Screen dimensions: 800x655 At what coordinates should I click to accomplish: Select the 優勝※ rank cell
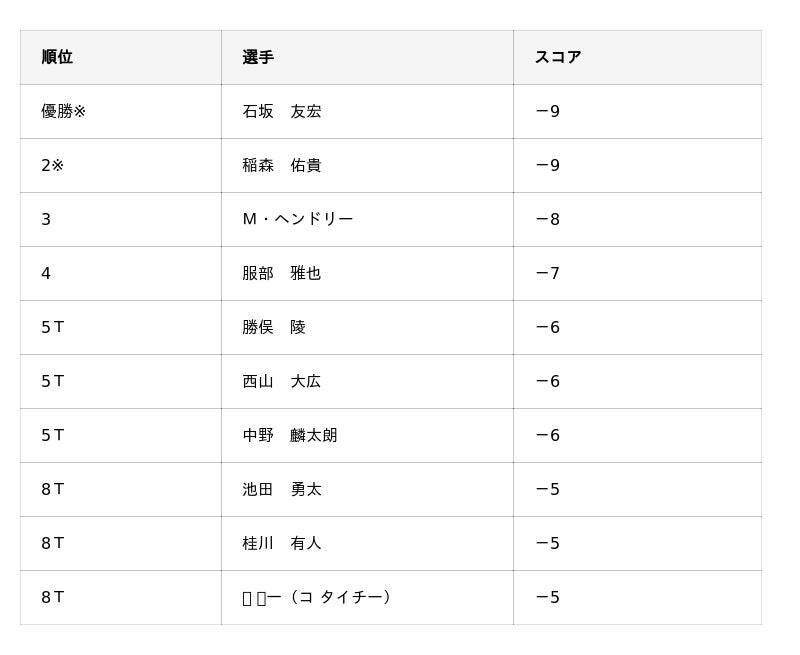click(64, 111)
